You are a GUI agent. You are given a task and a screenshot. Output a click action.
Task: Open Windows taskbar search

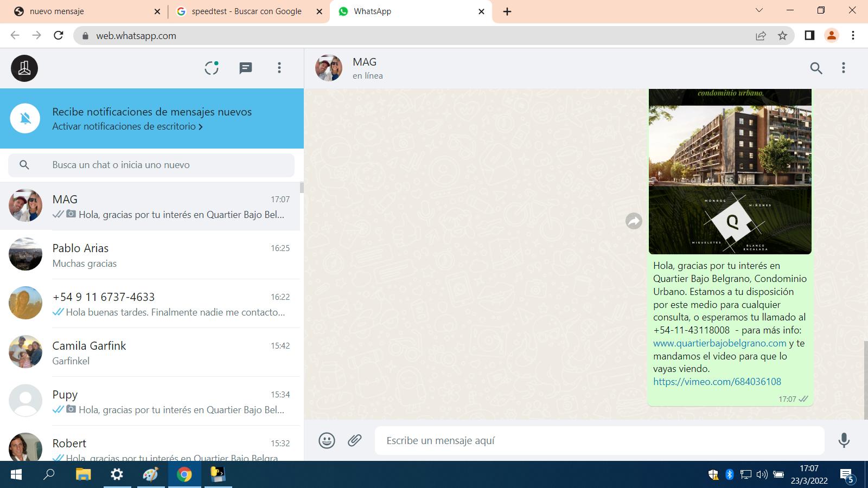pos(49,474)
